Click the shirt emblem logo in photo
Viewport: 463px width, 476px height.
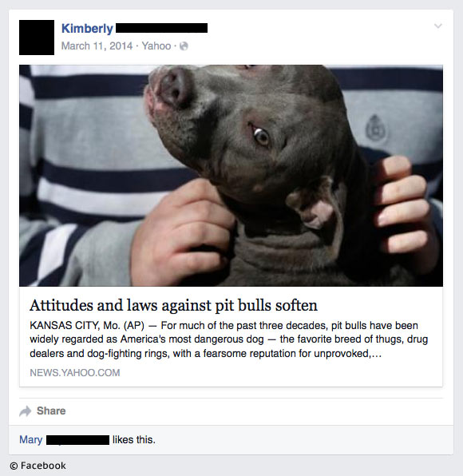click(376, 129)
